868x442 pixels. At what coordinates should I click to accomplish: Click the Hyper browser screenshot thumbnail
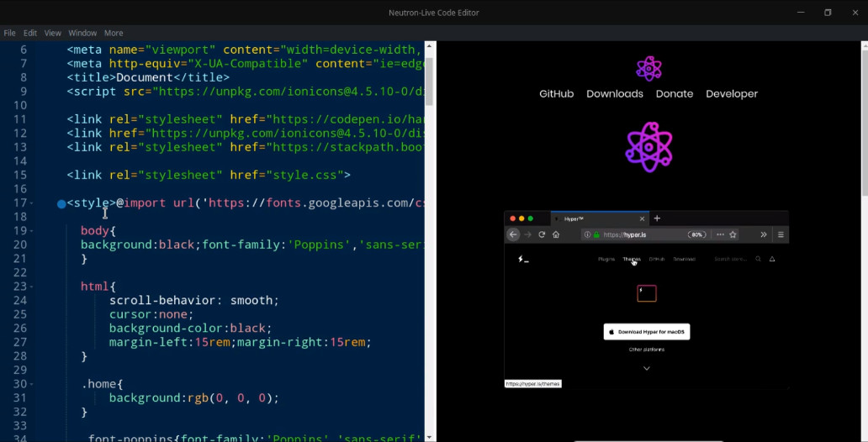[x=646, y=299]
